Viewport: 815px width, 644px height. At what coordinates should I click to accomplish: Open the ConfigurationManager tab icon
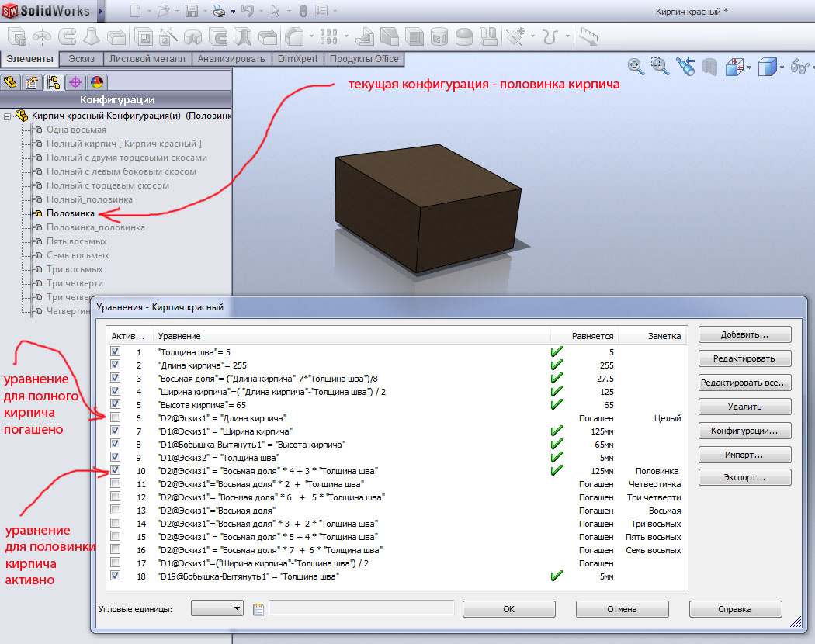pos(54,82)
